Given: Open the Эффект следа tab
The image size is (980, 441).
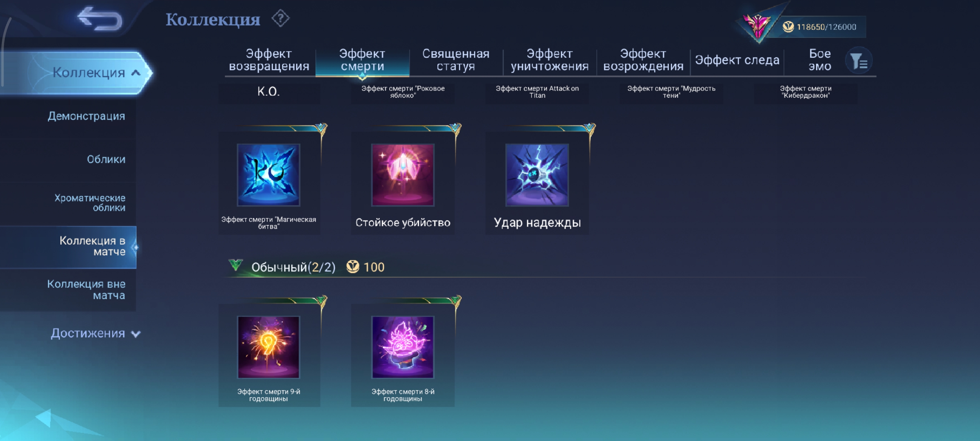Looking at the screenshot, I should pyautogui.click(x=737, y=60).
